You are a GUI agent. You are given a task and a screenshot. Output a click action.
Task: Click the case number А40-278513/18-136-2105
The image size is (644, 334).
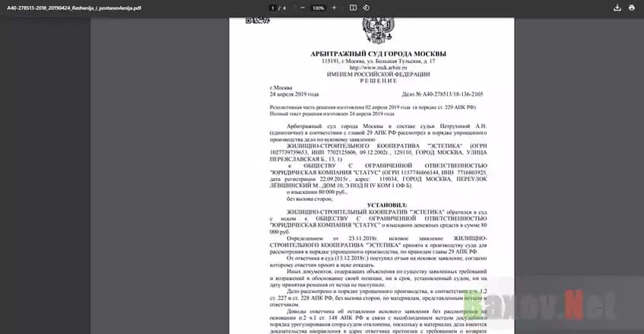[x=441, y=94]
